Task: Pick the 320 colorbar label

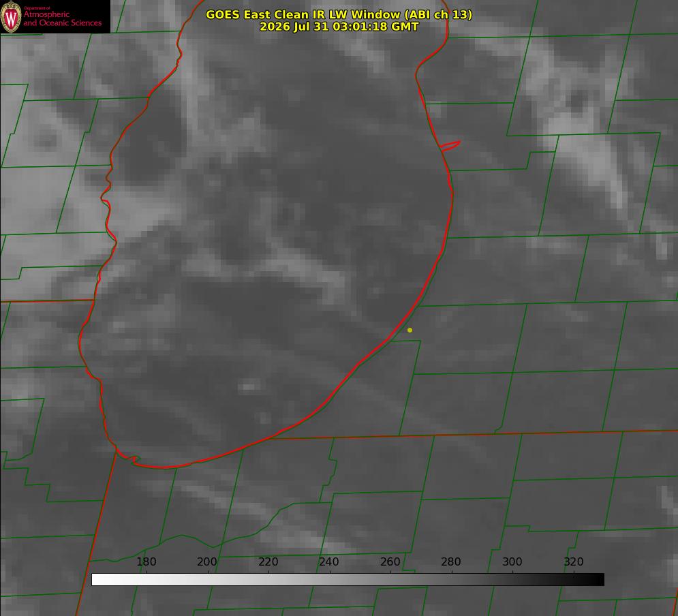Action: pyautogui.click(x=574, y=561)
